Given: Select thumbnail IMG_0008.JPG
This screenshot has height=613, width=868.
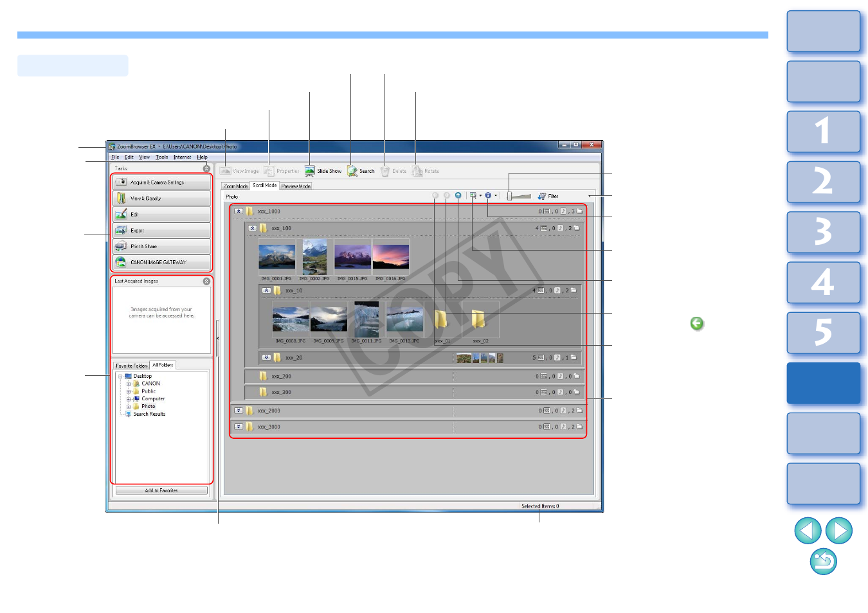Looking at the screenshot, I should click(x=291, y=319).
